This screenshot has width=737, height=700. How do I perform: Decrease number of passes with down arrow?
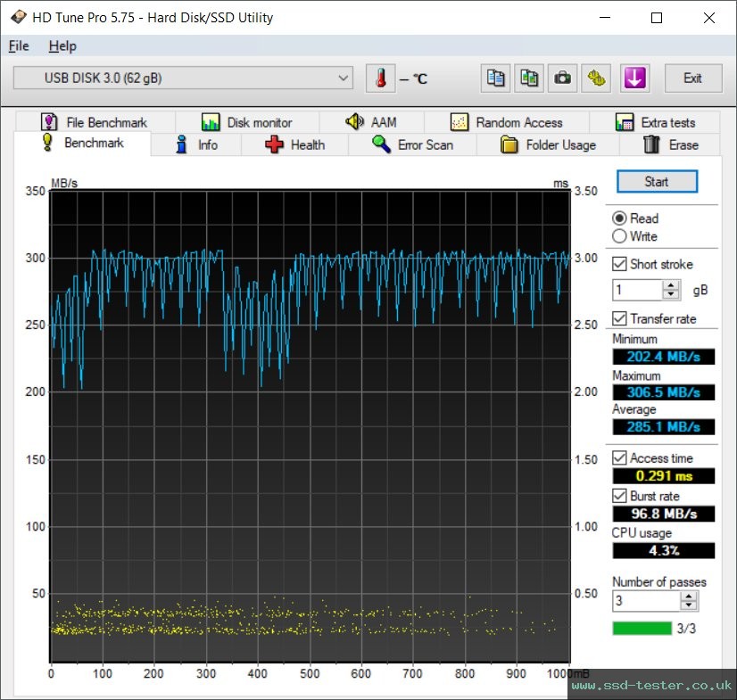pyautogui.click(x=689, y=605)
